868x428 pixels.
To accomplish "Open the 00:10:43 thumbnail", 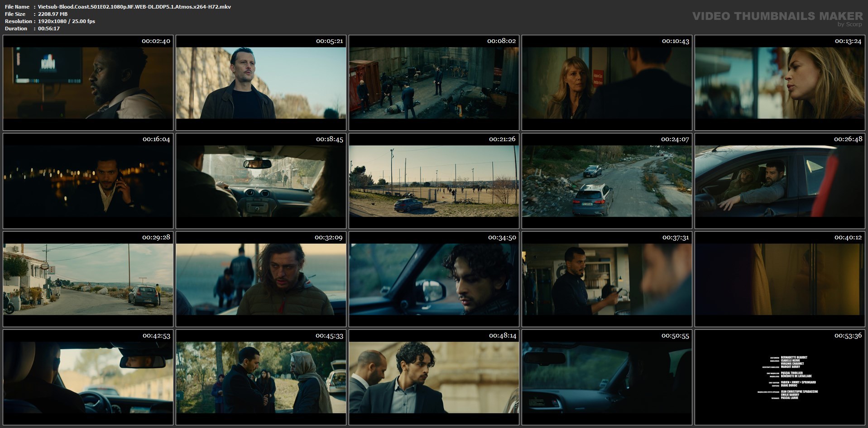I will 607,83.
